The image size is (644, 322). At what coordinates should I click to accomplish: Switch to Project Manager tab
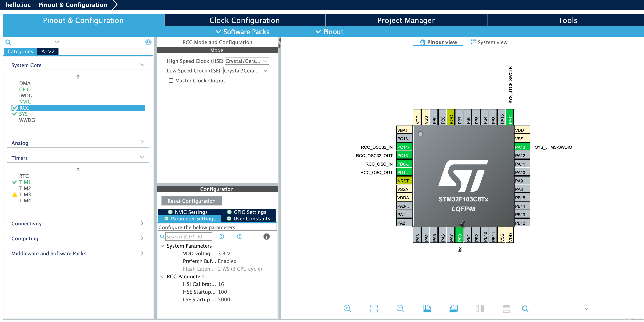click(x=406, y=20)
